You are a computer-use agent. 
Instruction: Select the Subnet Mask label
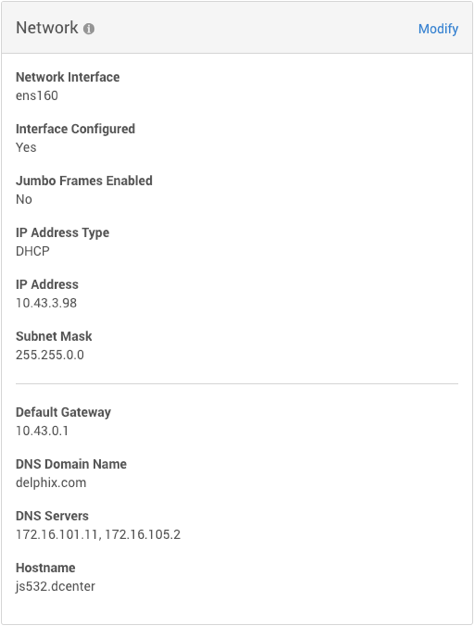(x=54, y=337)
